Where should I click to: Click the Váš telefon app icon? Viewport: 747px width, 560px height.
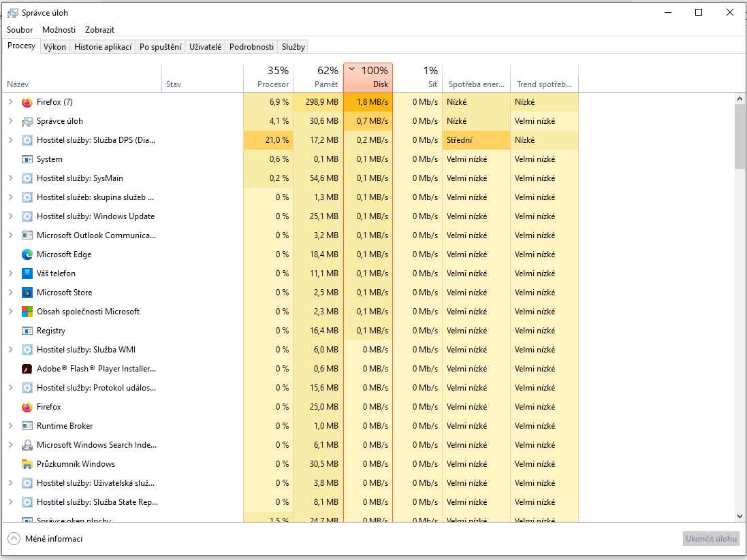27,274
